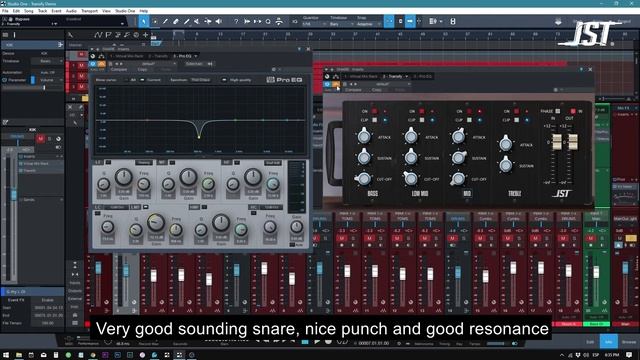640x360 pixels.
Task: Select the Arrow tool in the toolbar
Action: point(144,21)
